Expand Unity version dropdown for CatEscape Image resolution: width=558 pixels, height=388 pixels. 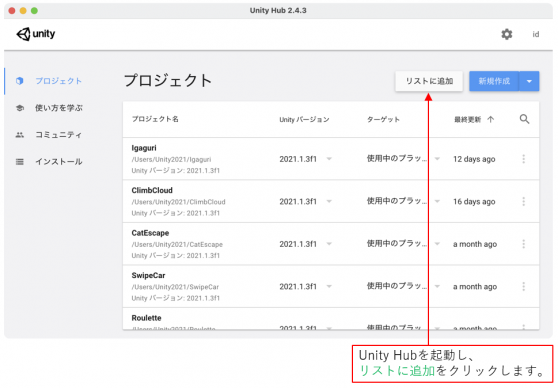[329, 244]
